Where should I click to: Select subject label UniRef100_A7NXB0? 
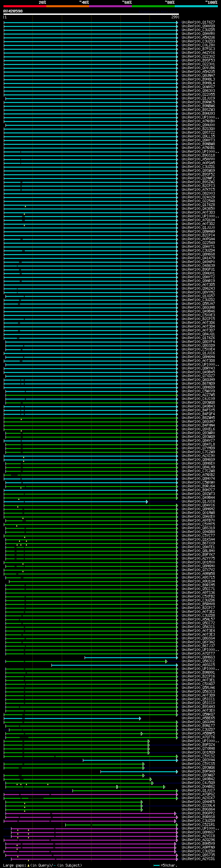coord(198,121)
